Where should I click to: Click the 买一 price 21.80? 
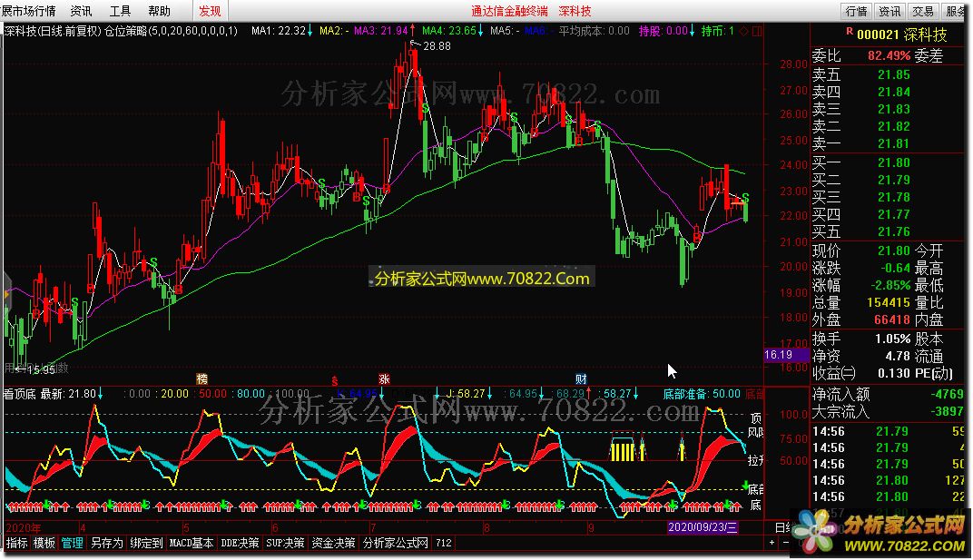coord(893,162)
